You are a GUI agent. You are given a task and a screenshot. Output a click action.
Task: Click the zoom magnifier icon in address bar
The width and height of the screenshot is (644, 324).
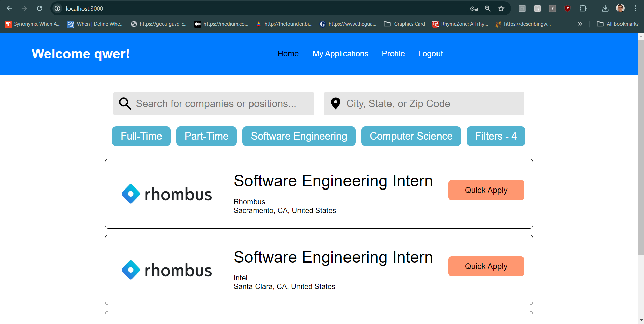coord(488,8)
